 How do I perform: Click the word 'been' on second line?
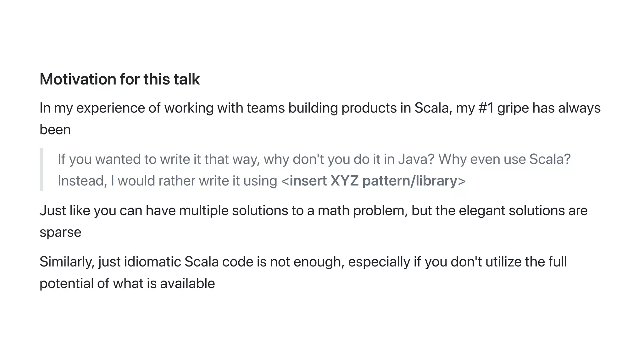[55, 130]
